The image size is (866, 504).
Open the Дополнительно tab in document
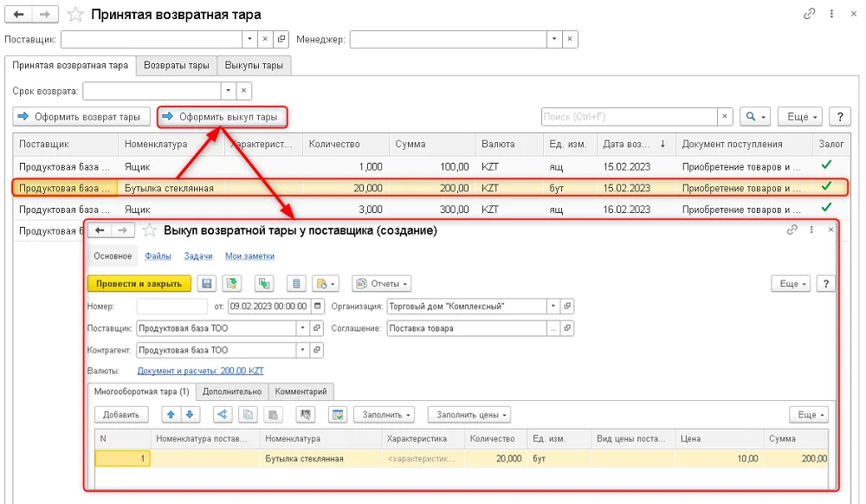[232, 391]
